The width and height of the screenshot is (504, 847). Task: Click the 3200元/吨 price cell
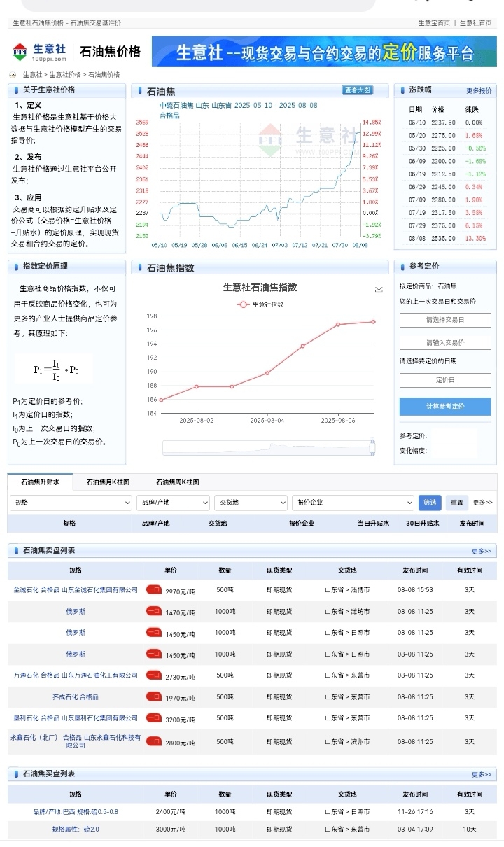(x=180, y=720)
